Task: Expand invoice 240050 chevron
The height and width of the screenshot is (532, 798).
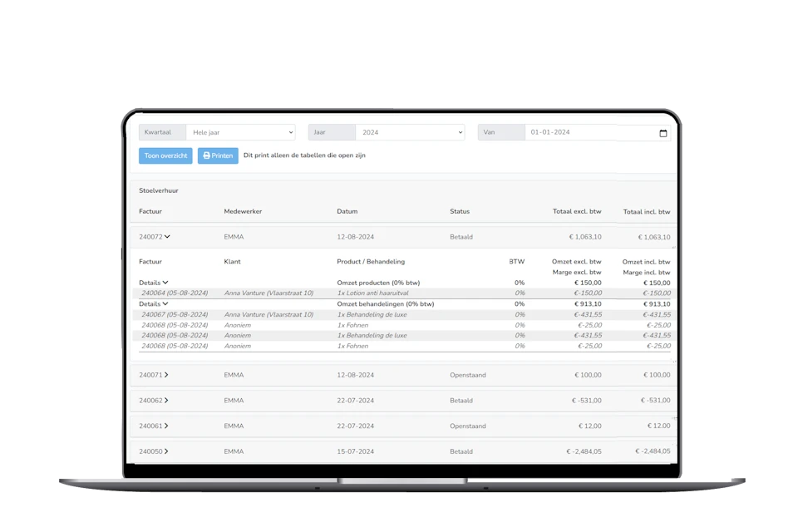Action: (x=166, y=451)
